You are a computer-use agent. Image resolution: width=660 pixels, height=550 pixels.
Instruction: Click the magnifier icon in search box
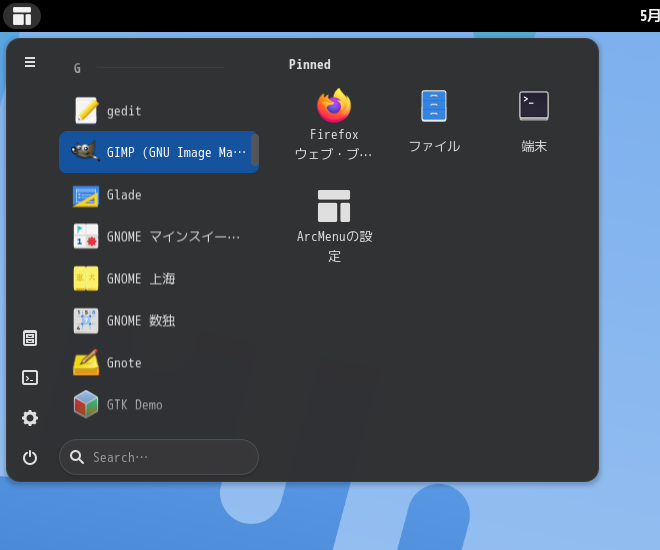(77, 457)
